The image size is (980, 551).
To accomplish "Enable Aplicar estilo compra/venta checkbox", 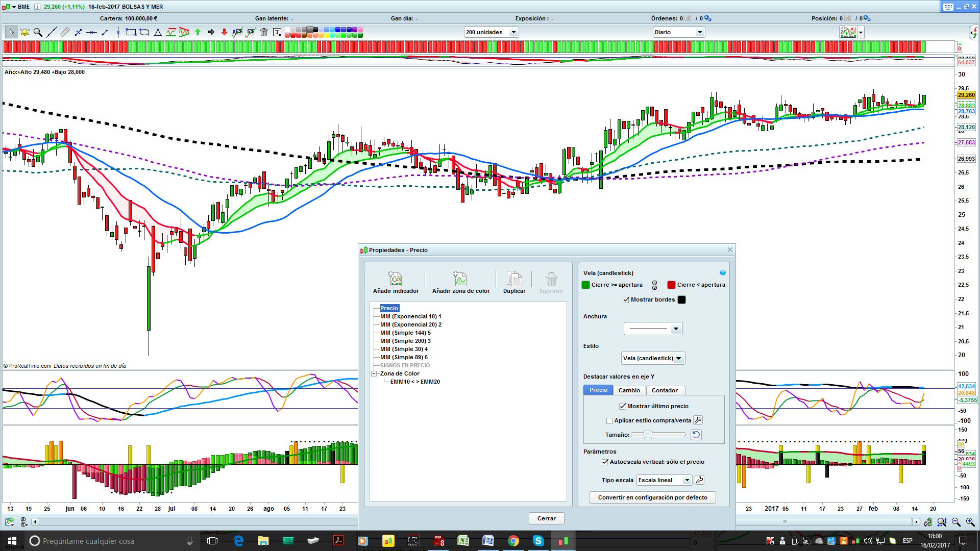I will [x=609, y=421].
